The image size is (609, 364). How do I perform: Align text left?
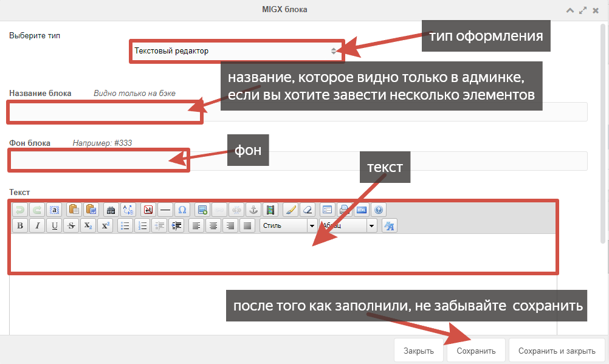pyautogui.click(x=196, y=225)
